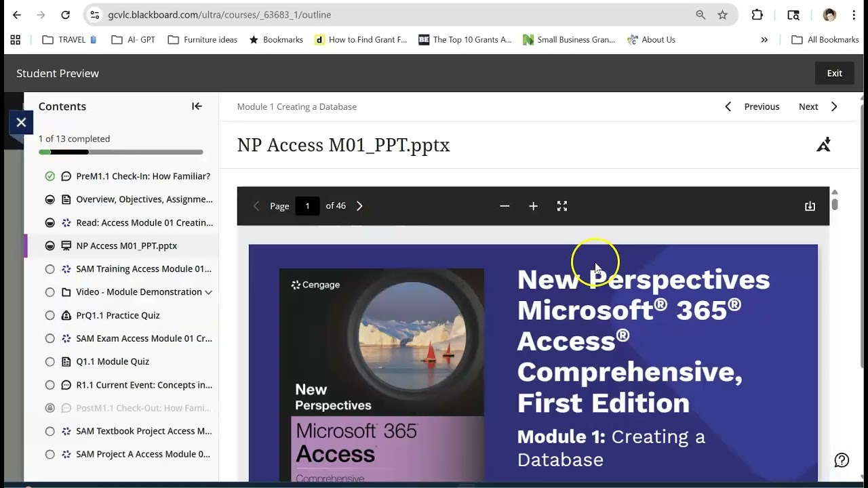Viewport: 868px width, 488px height.
Task: Toggle completion circle for Video - Module Demonstration
Action: tap(50, 292)
